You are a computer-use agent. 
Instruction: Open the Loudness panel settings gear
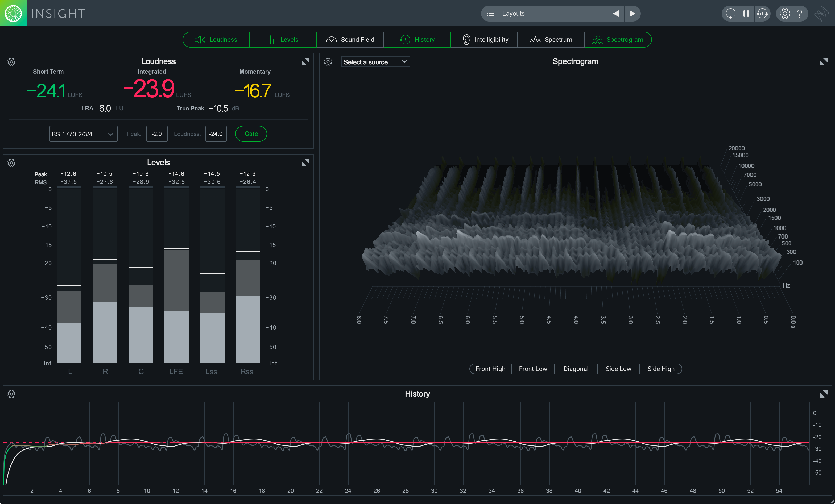(x=11, y=62)
